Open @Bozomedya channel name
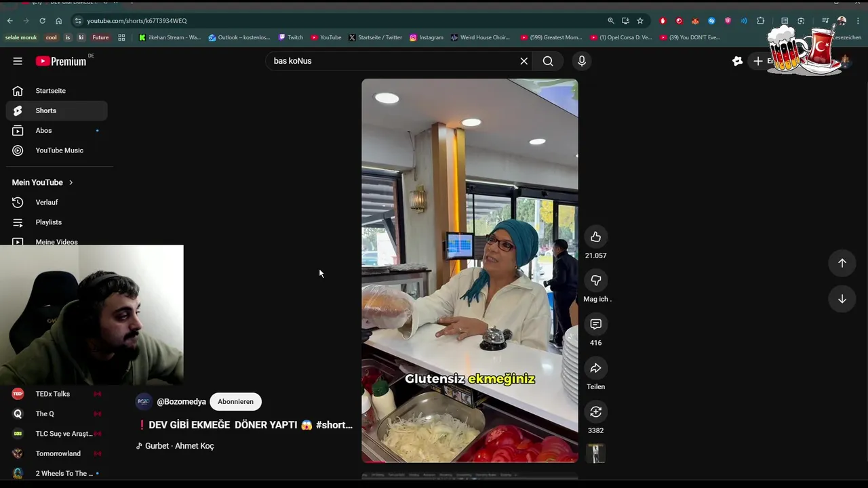Viewport: 868px width, 488px height. click(x=181, y=402)
